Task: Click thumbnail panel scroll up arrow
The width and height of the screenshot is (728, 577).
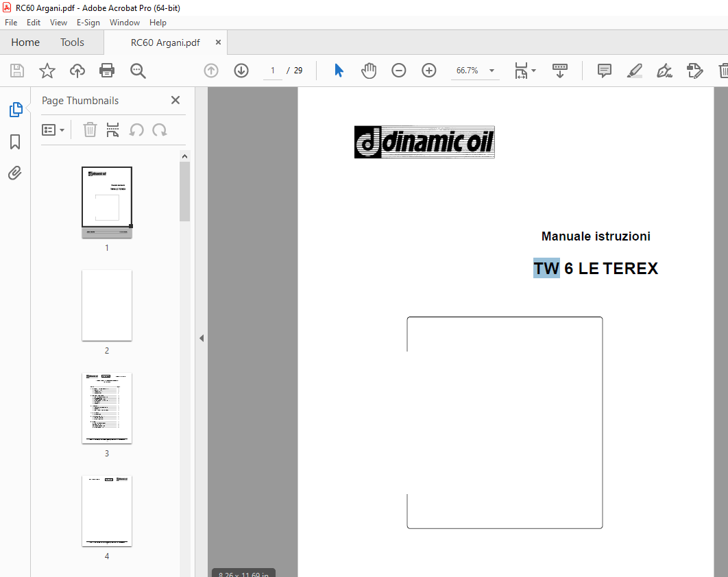Action: click(x=185, y=156)
